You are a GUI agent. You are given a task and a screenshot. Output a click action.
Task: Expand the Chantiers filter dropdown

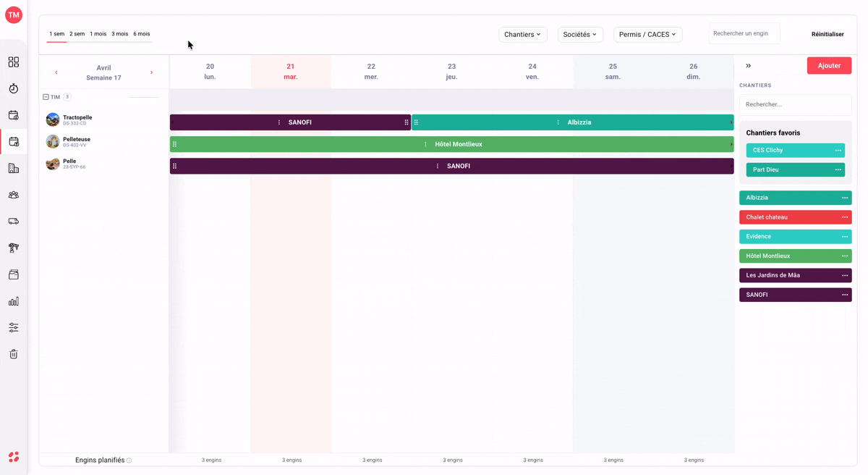coord(523,34)
